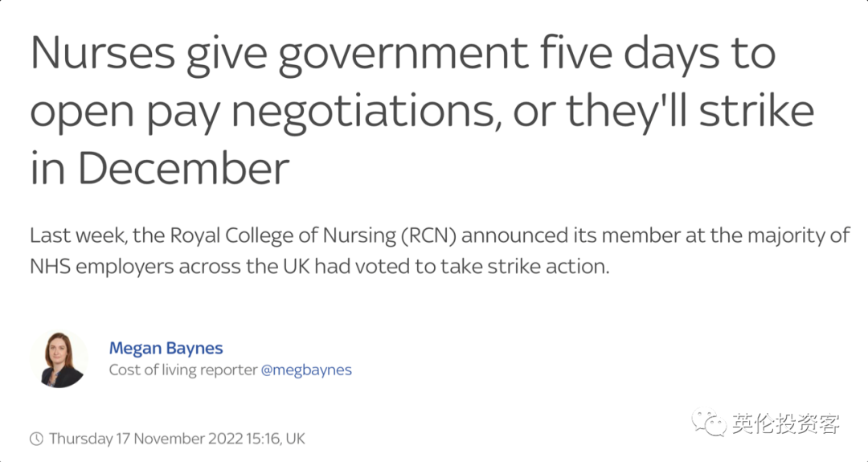This screenshot has height=462, width=868.
Task: Click the summary line beginning 'Last week'
Action: point(440,235)
